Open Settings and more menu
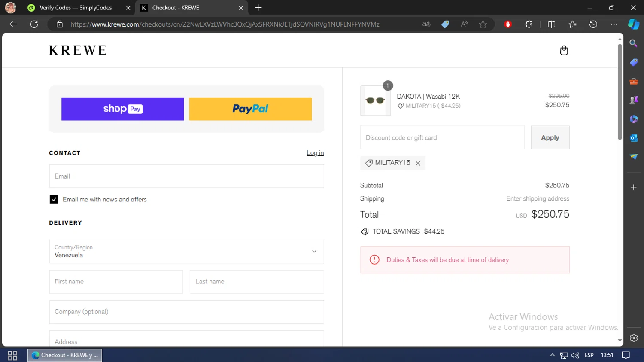Screen dimensions: 644x362 [x=614, y=24]
